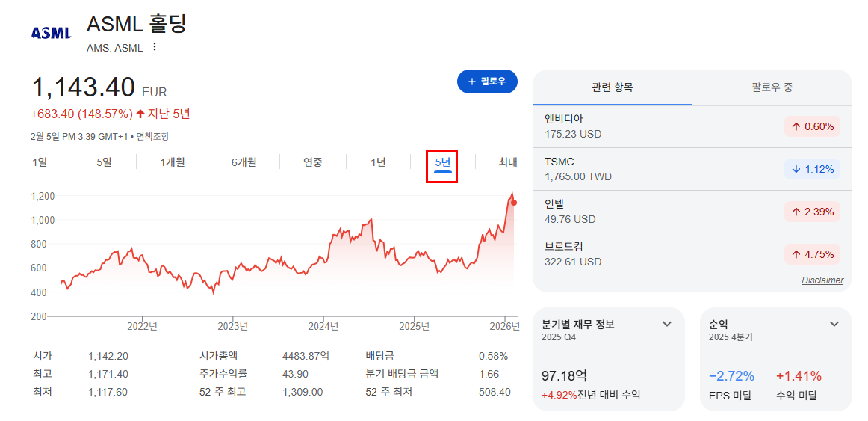868x421 pixels.
Task: Click the 배당금 value 0.58%
Action: click(x=493, y=356)
